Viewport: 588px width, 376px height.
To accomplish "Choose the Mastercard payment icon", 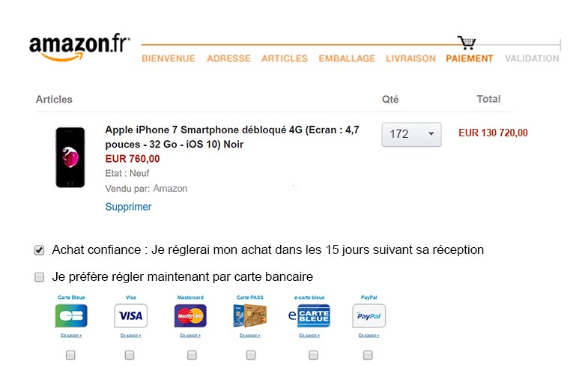I will tap(190, 315).
